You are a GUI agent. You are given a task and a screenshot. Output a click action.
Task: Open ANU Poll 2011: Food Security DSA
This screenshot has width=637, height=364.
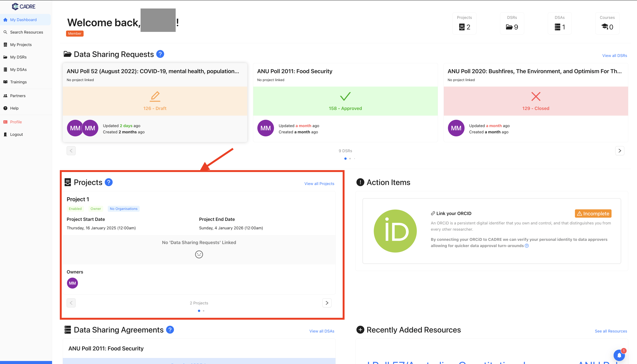tap(106, 349)
